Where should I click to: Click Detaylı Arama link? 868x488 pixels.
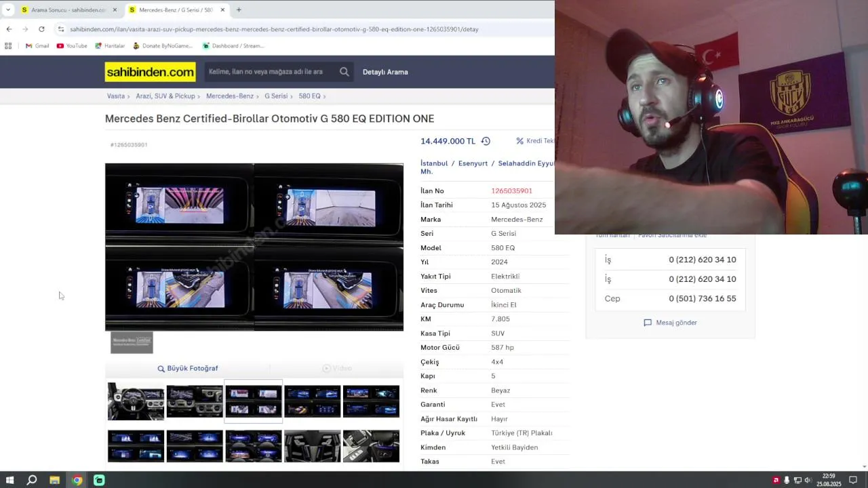pyautogui.click(x=385, y=72)
